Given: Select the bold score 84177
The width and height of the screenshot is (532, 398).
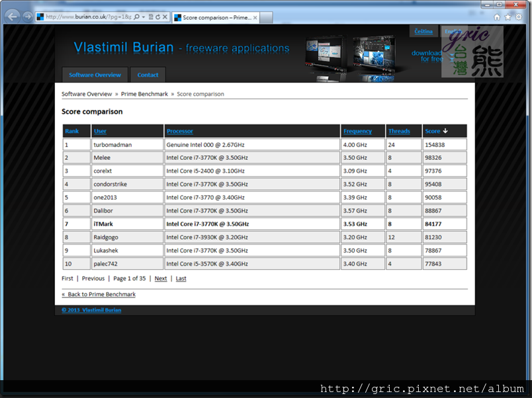Looking at the screenshot, I should [x=433, y=223].
